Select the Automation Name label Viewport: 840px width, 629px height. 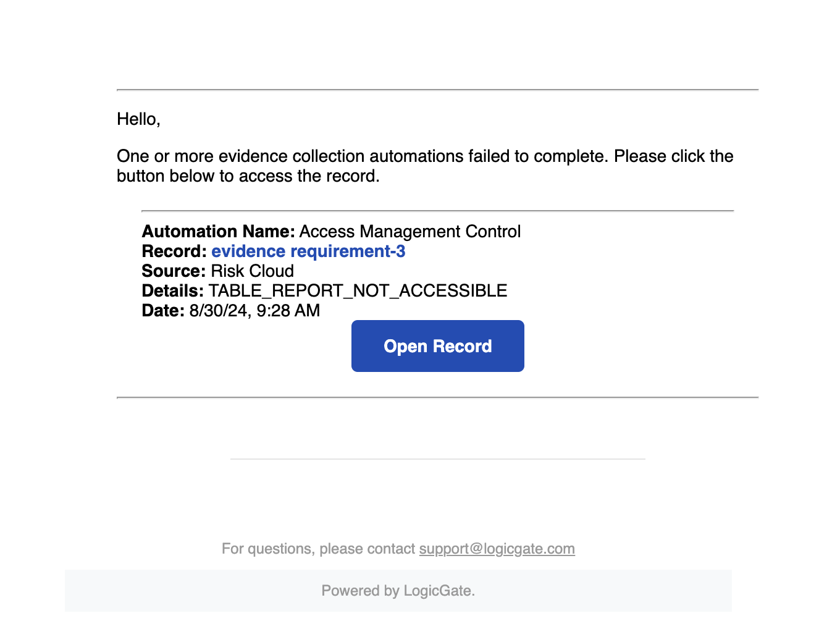point(217,231)
